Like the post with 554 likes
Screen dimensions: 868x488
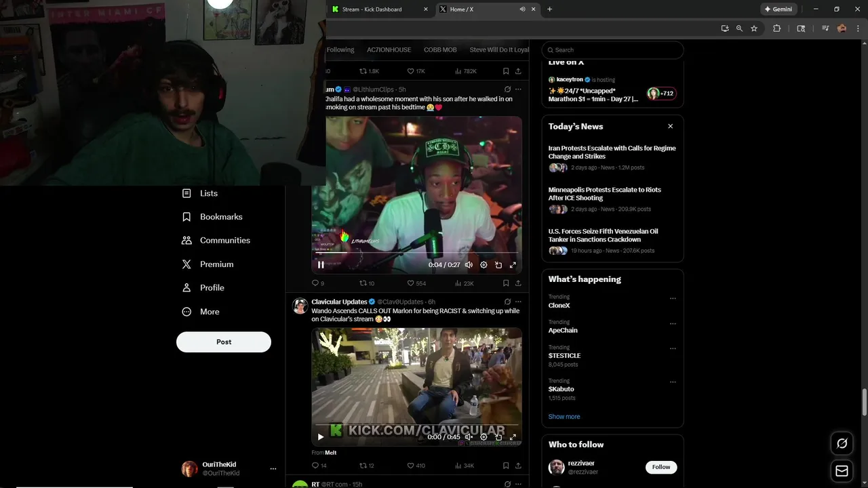pyautogui.click(x=416, y=283)
